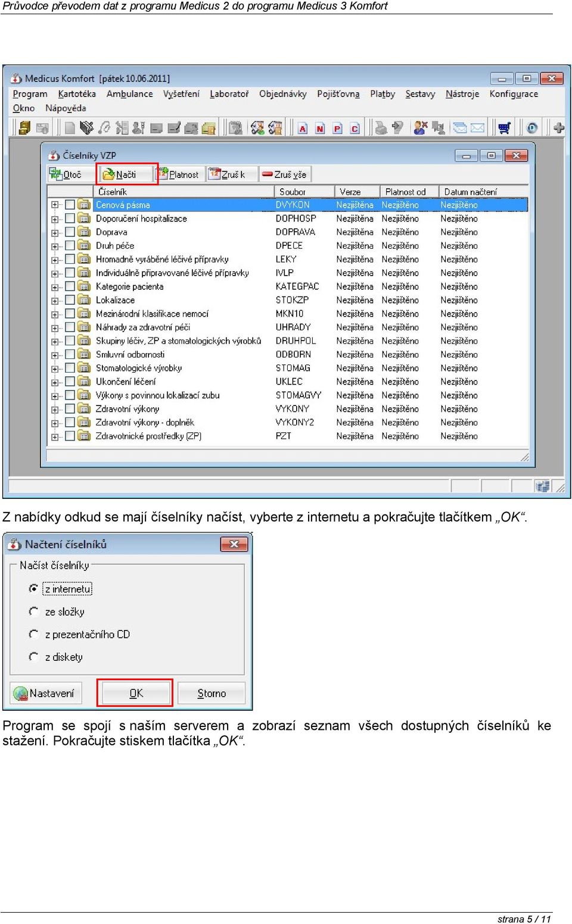Image resolution: width=572 pixels, height=924 pixels.
Task: Click the red A icon in toolbar
Action: coord(303,128)
